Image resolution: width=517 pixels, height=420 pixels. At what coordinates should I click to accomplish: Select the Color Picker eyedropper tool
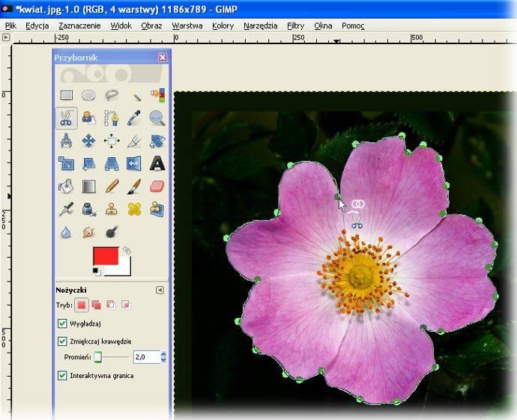point(135,118)
